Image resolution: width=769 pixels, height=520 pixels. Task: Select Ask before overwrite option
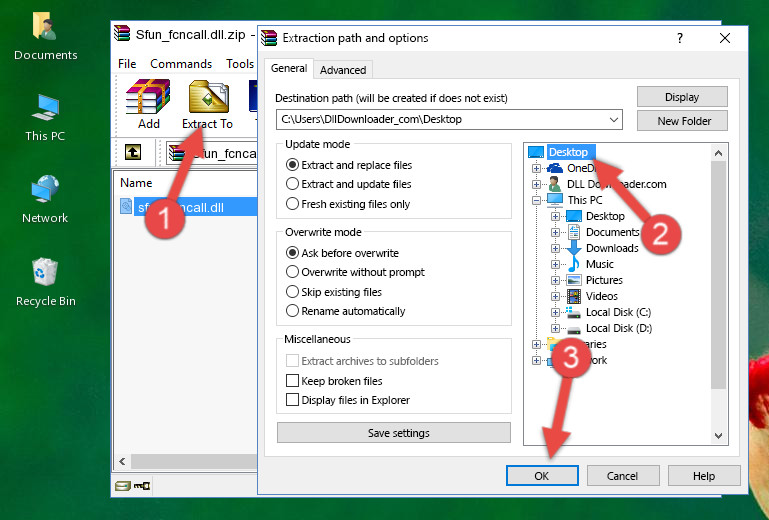point(292,253)
